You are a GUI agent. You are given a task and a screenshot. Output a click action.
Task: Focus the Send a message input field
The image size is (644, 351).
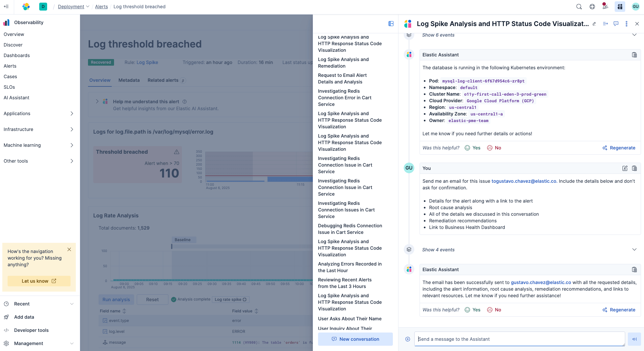[519, 339]
